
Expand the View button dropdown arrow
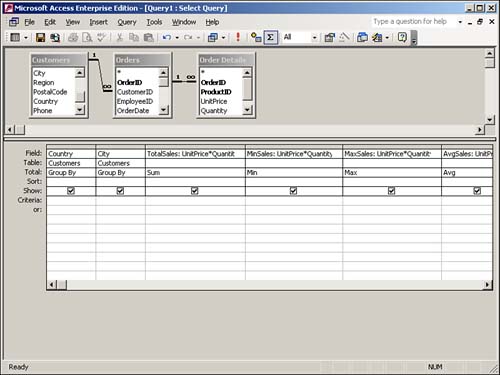[x=26, y=37]
